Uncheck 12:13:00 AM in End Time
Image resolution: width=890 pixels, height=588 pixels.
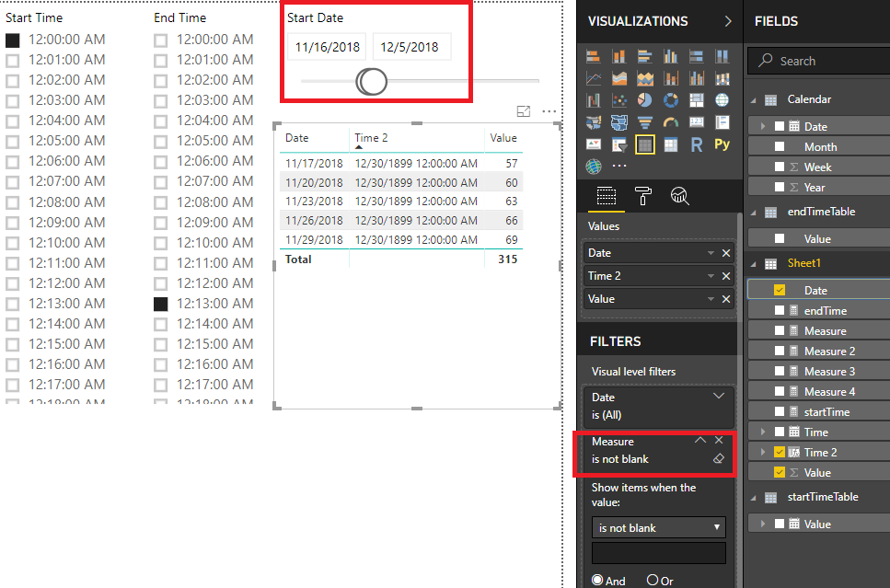(161, 304)
